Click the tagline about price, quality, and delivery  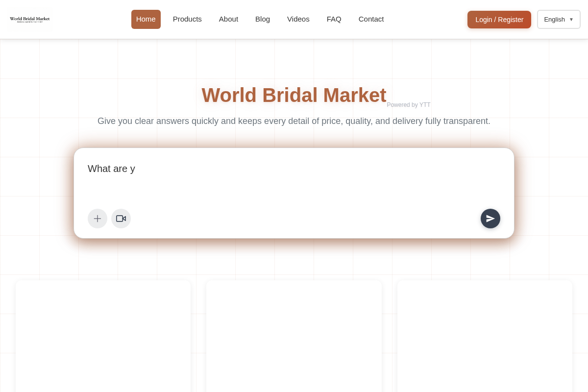tap(294, 121)
